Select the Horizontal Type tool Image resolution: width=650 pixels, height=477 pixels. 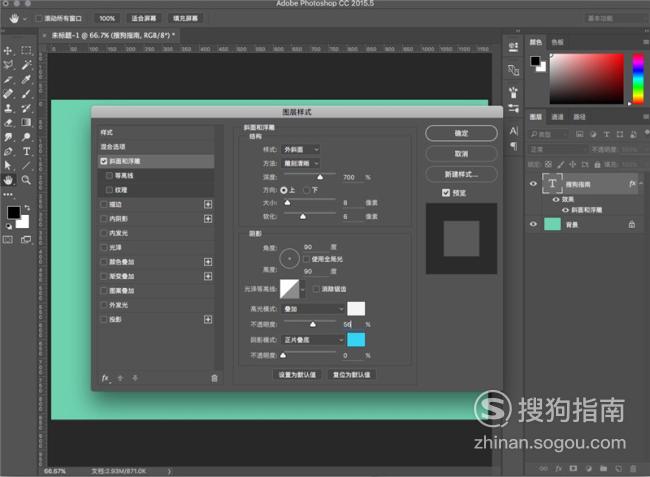tap(26, 151)
